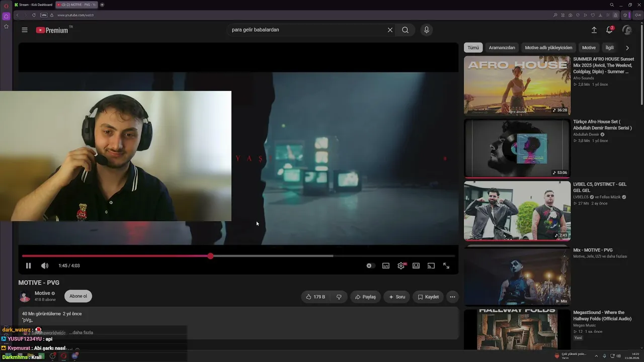Switch to theater mode
Viewport: 644px width, 362px height.
[x=416, y=265]
